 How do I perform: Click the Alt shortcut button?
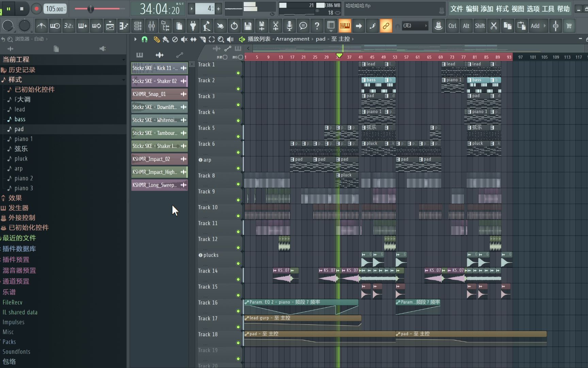coord(466,26)
